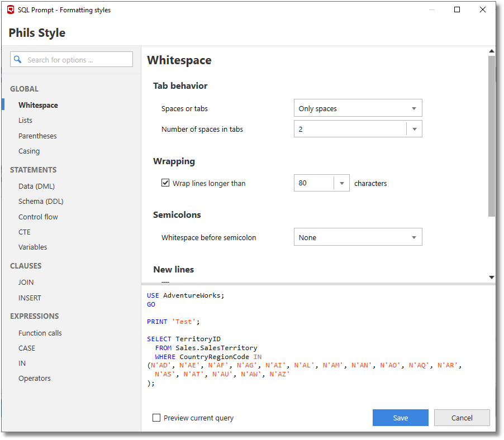
Task: Go to INSERT clause options
Action: (30, 298)
